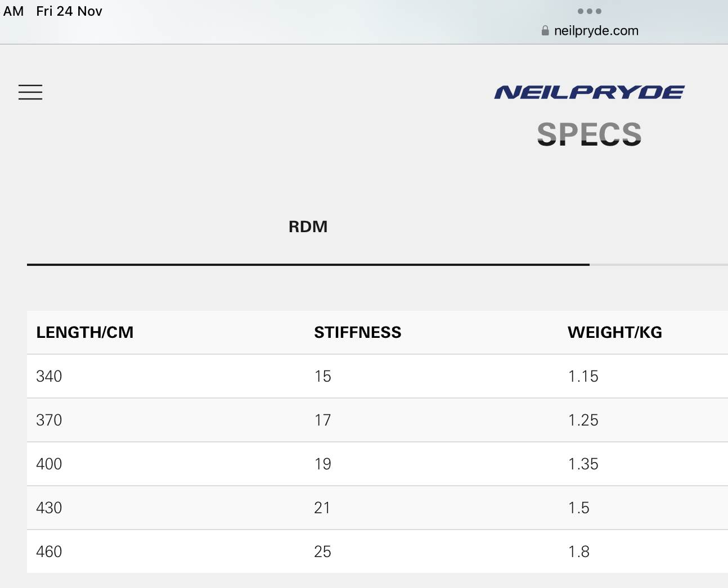Tap the Fri 24 Nov date in status bar
The width and height of the screenshot is (728, 588).
(69, 11)
